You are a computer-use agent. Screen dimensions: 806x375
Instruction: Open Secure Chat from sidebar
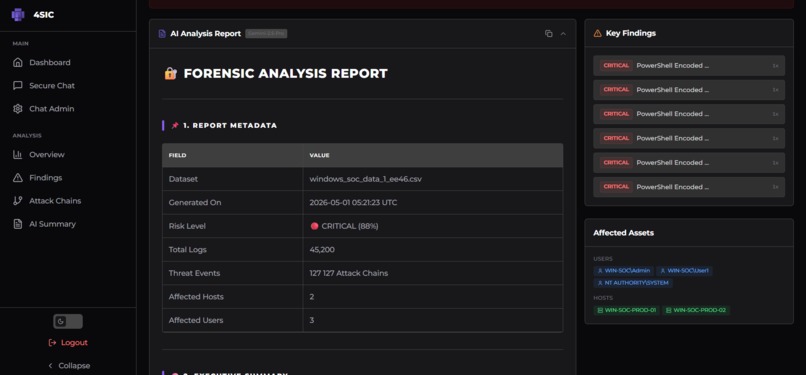43,86
